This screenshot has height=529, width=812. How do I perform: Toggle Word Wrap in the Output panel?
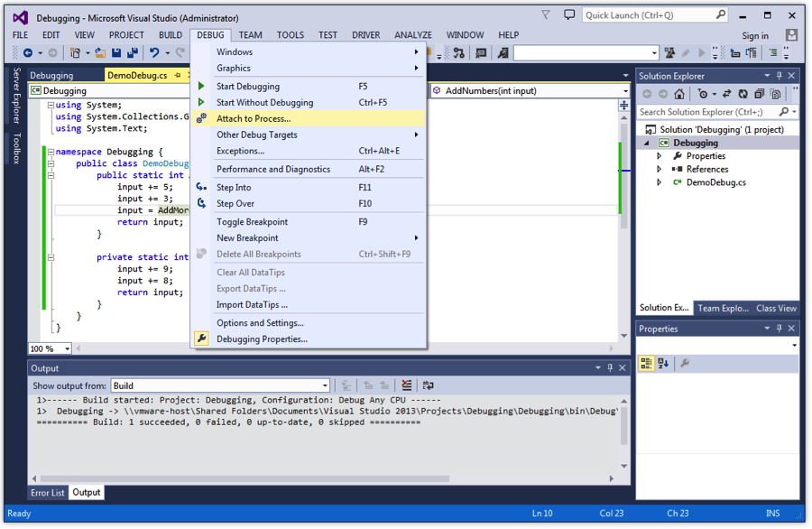[428, 385]
